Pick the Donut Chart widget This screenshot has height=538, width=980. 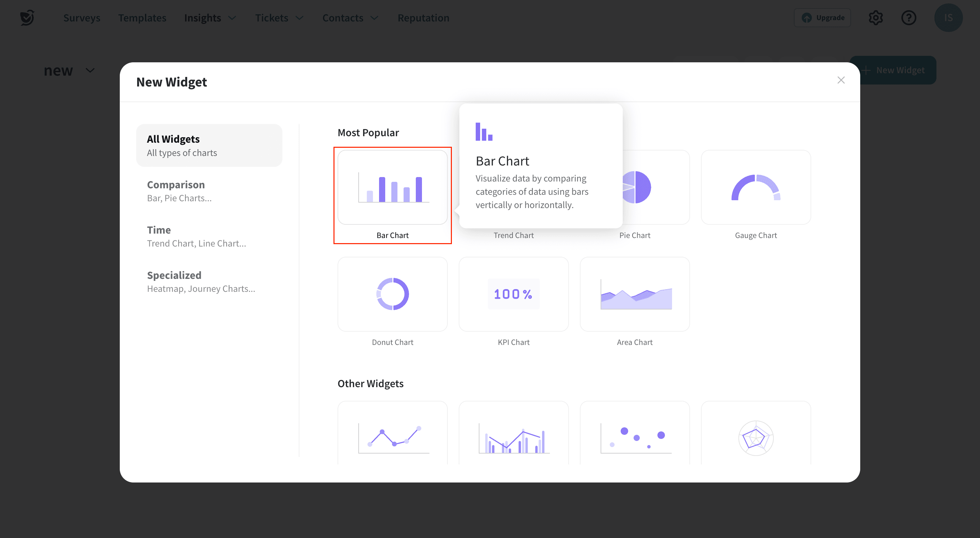pyautogui.click(x=392, y=294)
